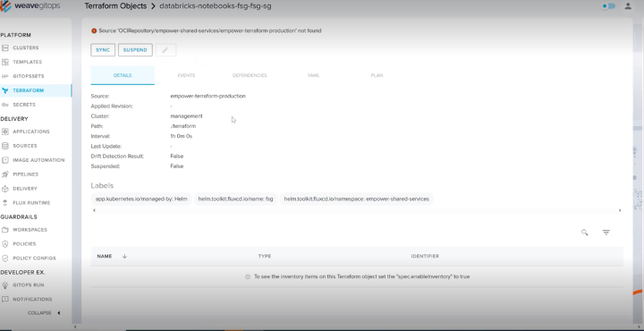Open the Templates sidebar icon
The width and height of the screenshot is (644, 331).
(5, 62)
